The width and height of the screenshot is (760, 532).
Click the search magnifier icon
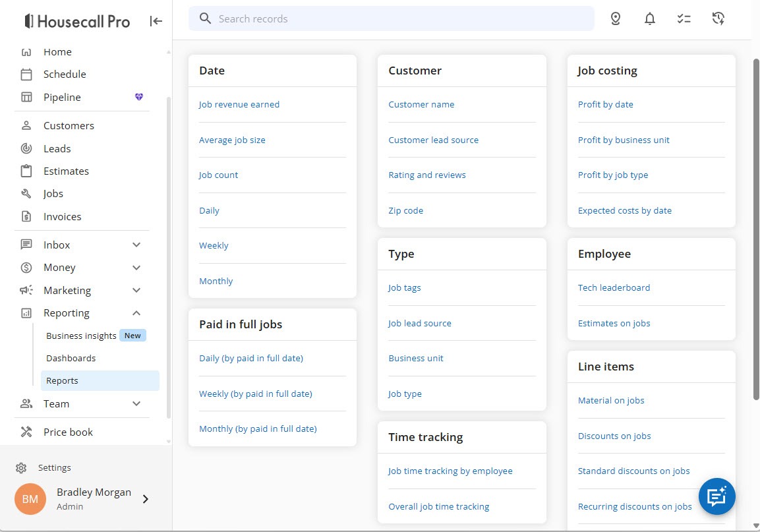(205, 18)
